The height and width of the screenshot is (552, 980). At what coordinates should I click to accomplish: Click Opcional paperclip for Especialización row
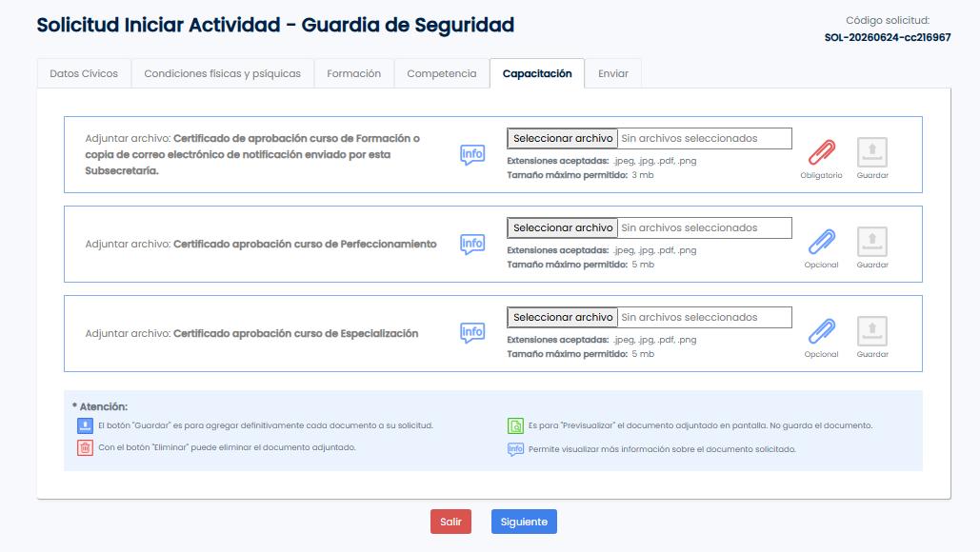pyautogui.click(x=821, y=331)
